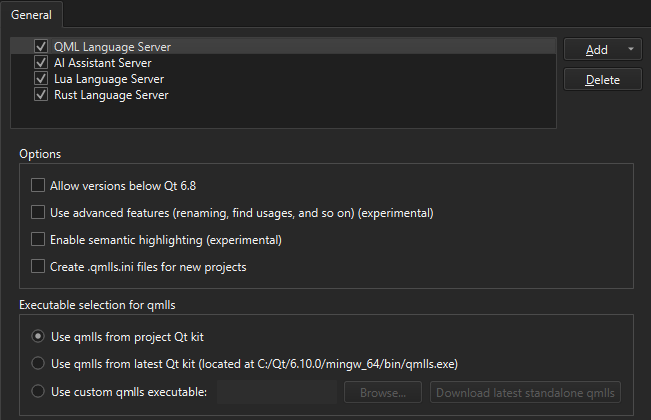Toggle the Rust Language Server checkbox
This screenshot has height=420, width=651.
(41, 95)
